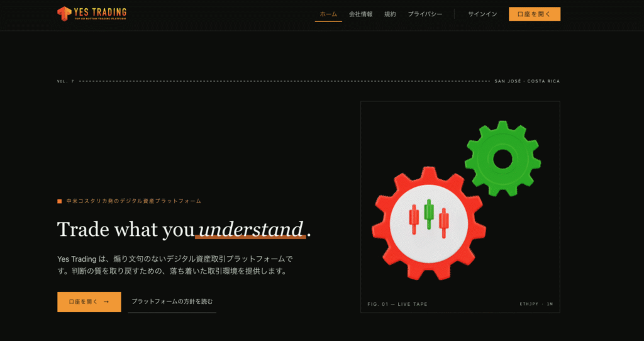Click the サインイン link
This screenshot has width=644, height=341.
point(482,14)
